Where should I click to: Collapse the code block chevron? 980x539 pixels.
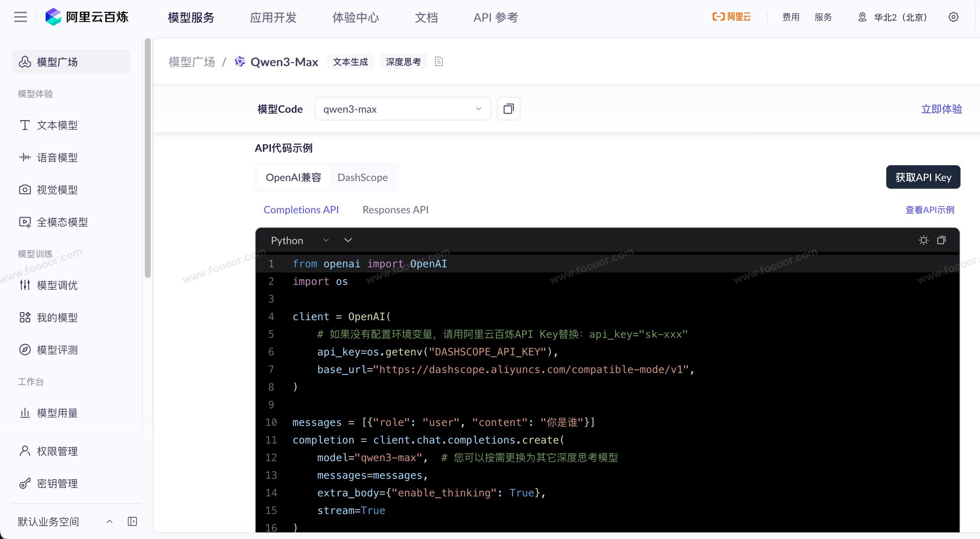(x=348, y=240)
